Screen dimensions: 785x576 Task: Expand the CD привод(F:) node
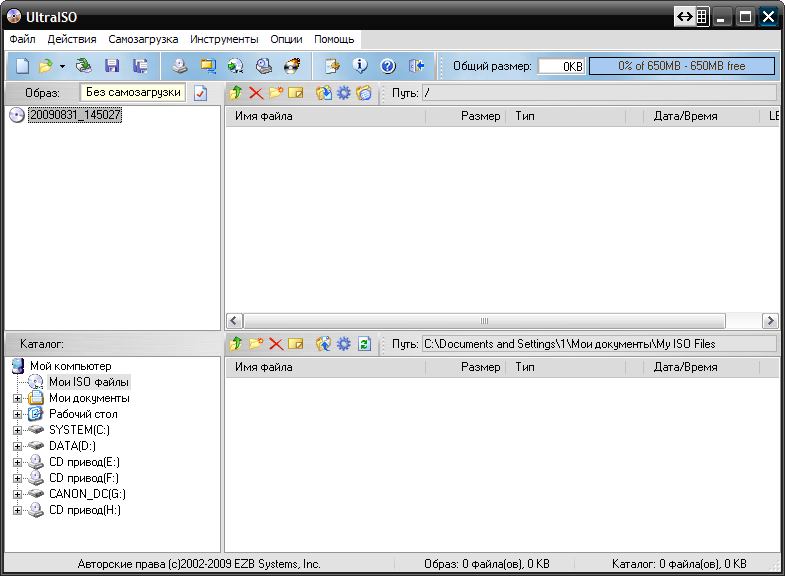(x=18, y=478)
